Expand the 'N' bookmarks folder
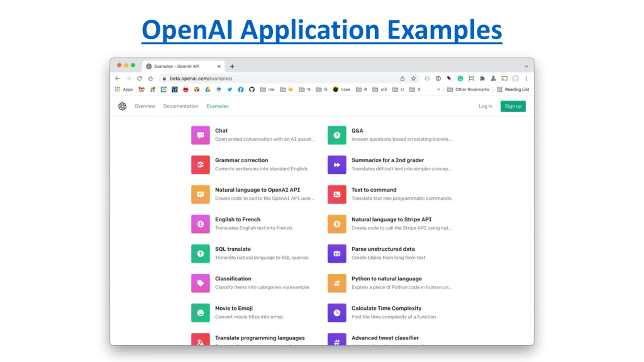The height and width of the screenshot is (362, 644). (x=304, y=89)
